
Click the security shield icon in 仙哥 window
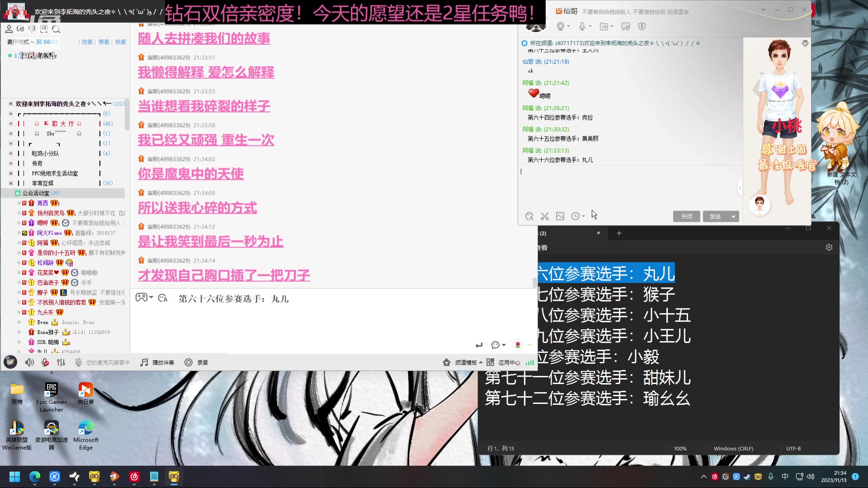[x=642, y=26]
